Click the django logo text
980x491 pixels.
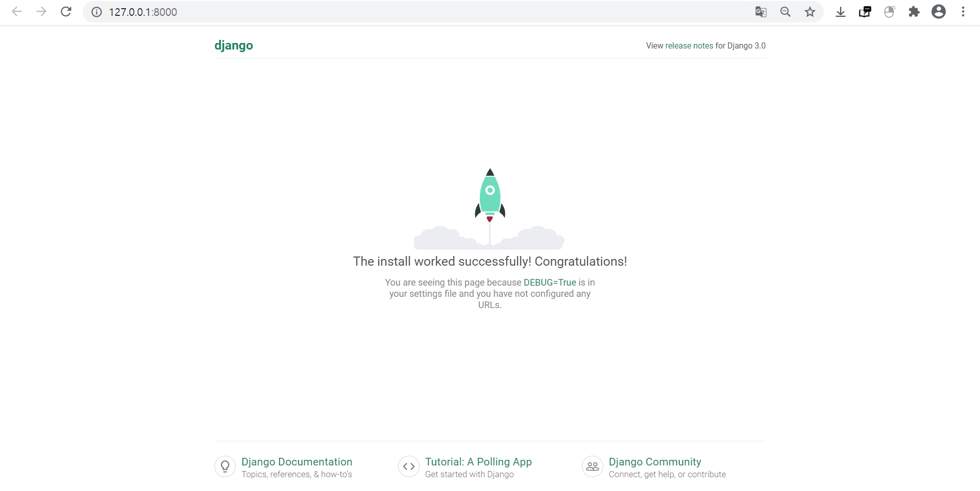[234, 45]
